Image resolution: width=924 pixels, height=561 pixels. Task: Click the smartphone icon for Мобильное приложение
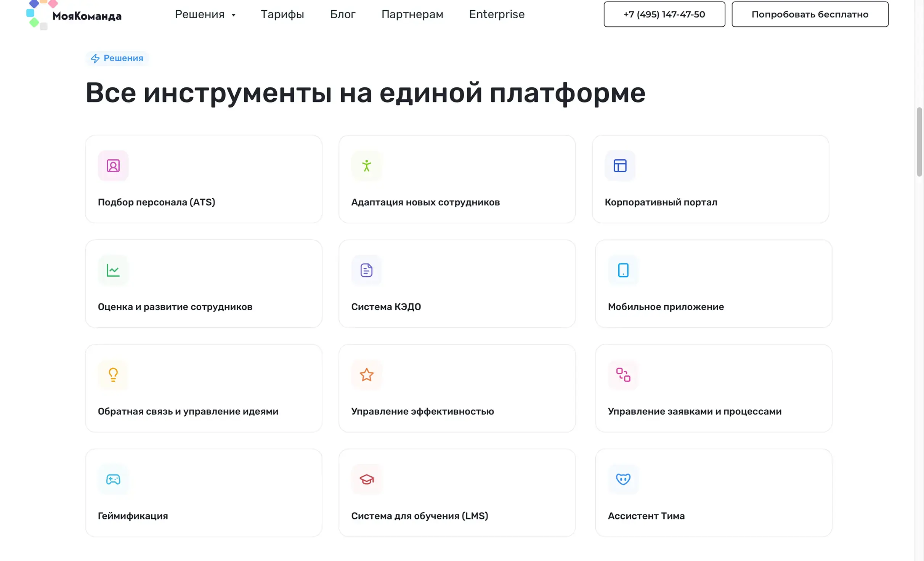click(x=623, y=270)
